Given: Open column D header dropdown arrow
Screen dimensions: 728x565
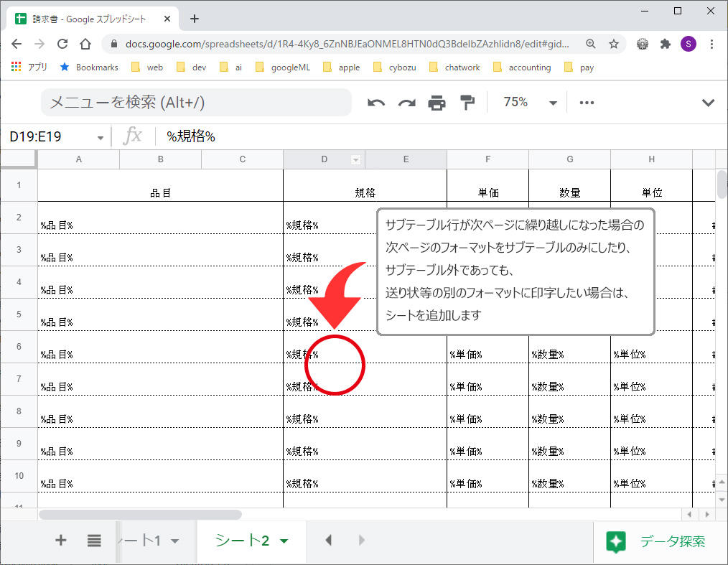Looking at the screenshot, I should 355,159.
